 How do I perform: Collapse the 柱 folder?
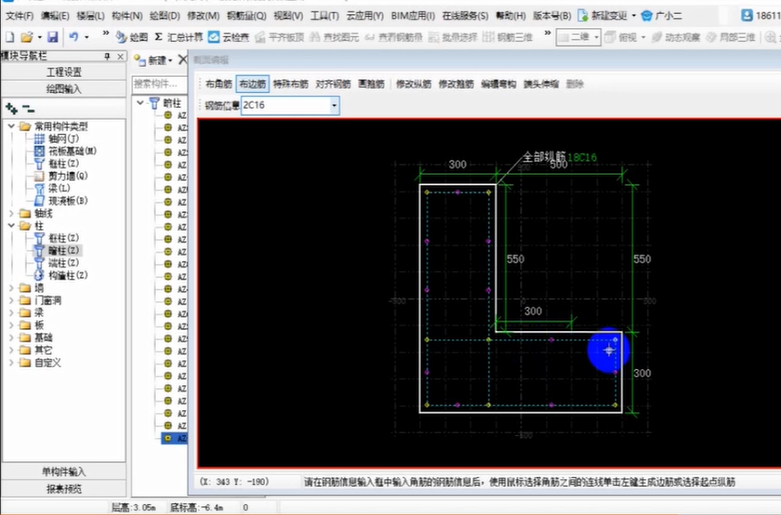(11, 226)
